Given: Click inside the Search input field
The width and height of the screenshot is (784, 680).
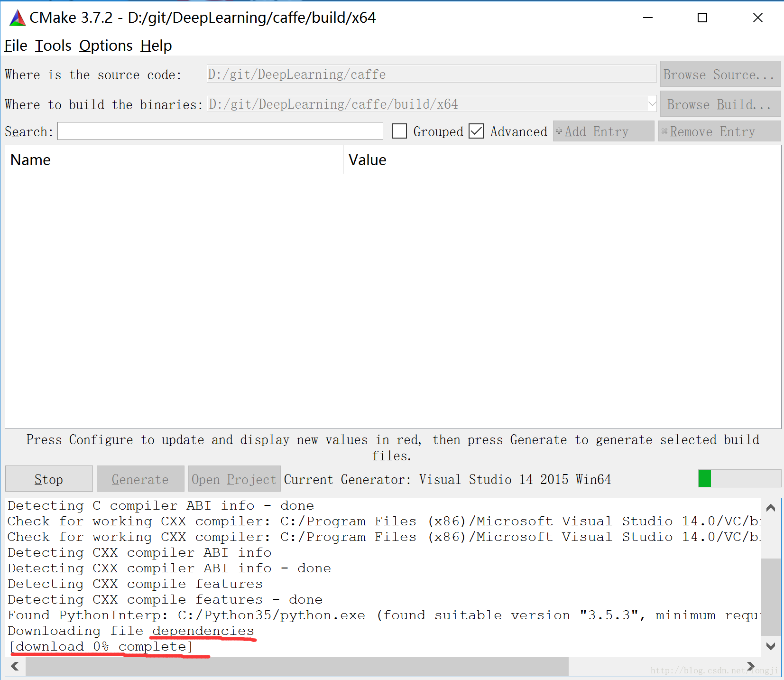Looking at the screenshot, I should [220, 131].
